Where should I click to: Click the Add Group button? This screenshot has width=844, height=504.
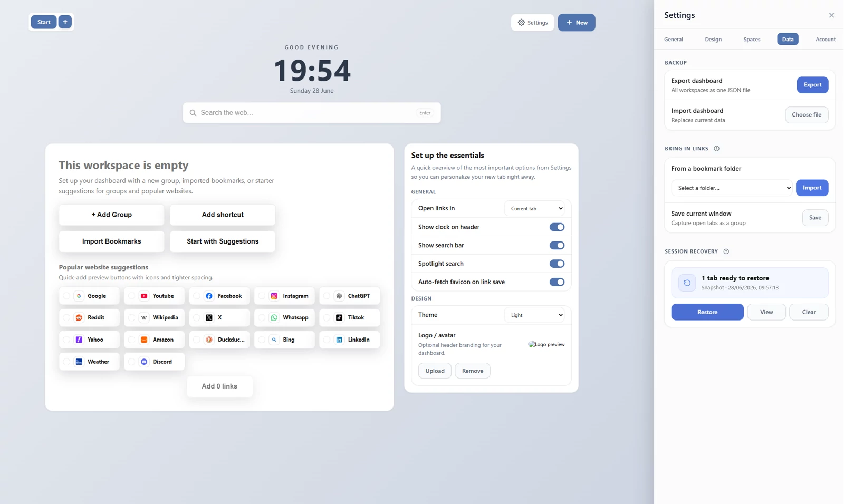pos(112,215)
